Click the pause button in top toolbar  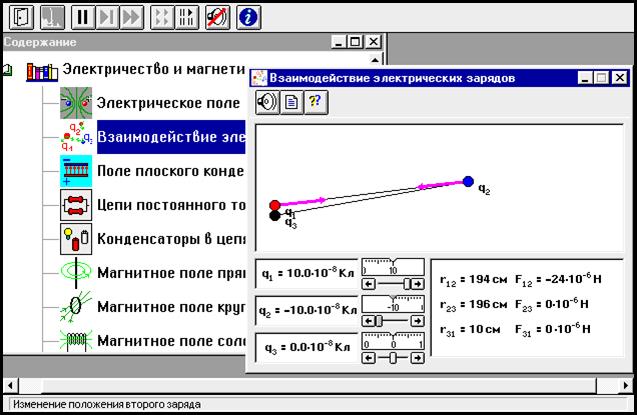(83, 17)
